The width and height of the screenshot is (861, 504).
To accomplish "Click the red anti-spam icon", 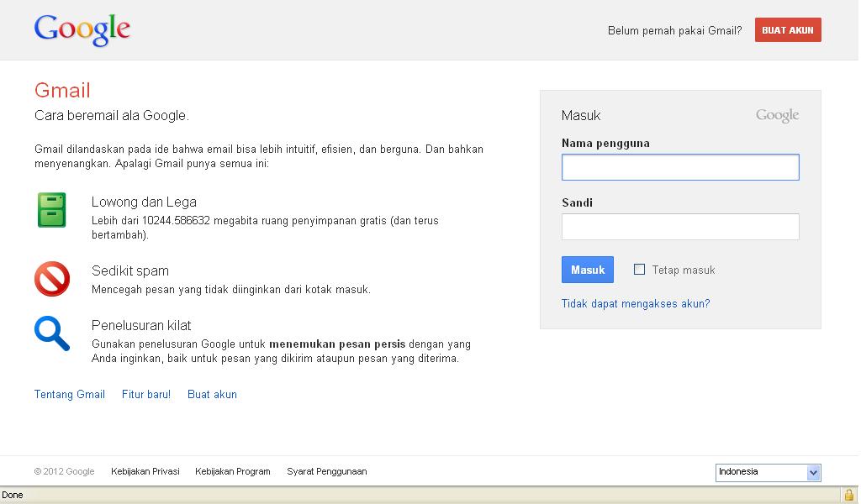I will click(52, 277).
